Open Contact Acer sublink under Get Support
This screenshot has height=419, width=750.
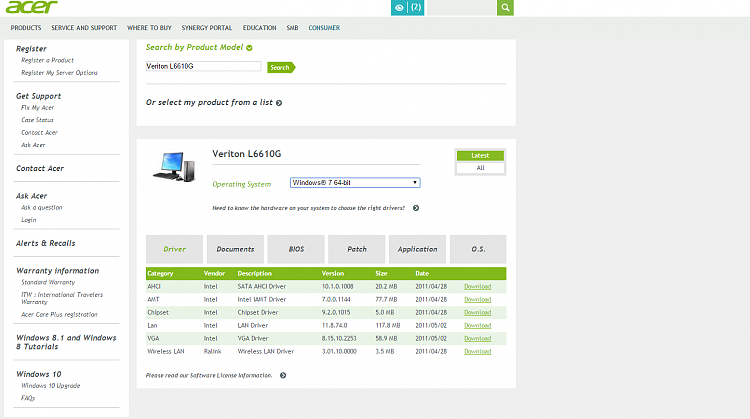[39, 132]
